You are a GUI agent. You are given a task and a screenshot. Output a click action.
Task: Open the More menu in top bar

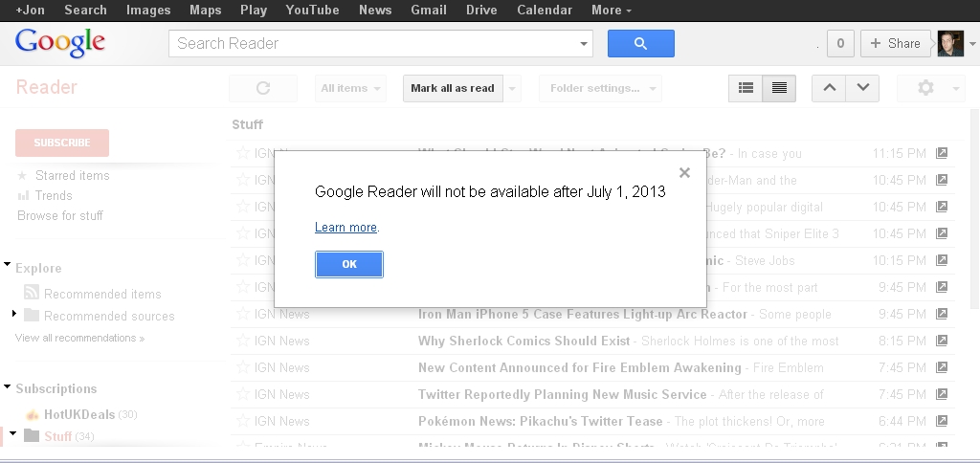611,10
